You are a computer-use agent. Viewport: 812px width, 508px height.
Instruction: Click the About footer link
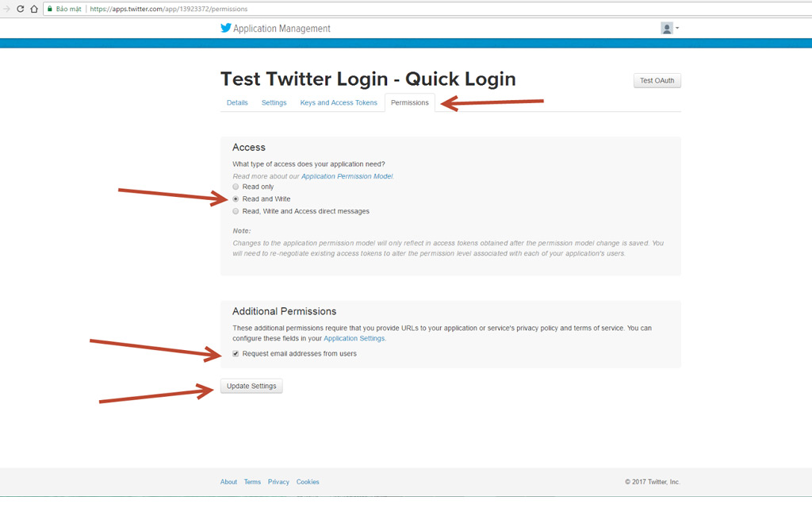coord(228,482)
